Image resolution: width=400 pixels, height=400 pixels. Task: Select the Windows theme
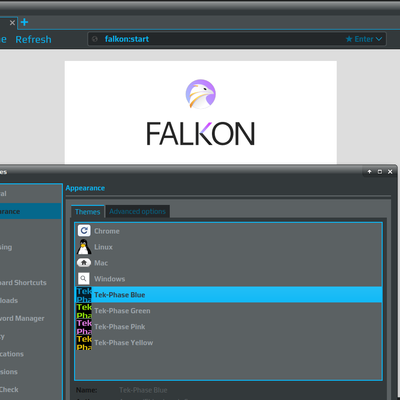click(x=229, y=279)
